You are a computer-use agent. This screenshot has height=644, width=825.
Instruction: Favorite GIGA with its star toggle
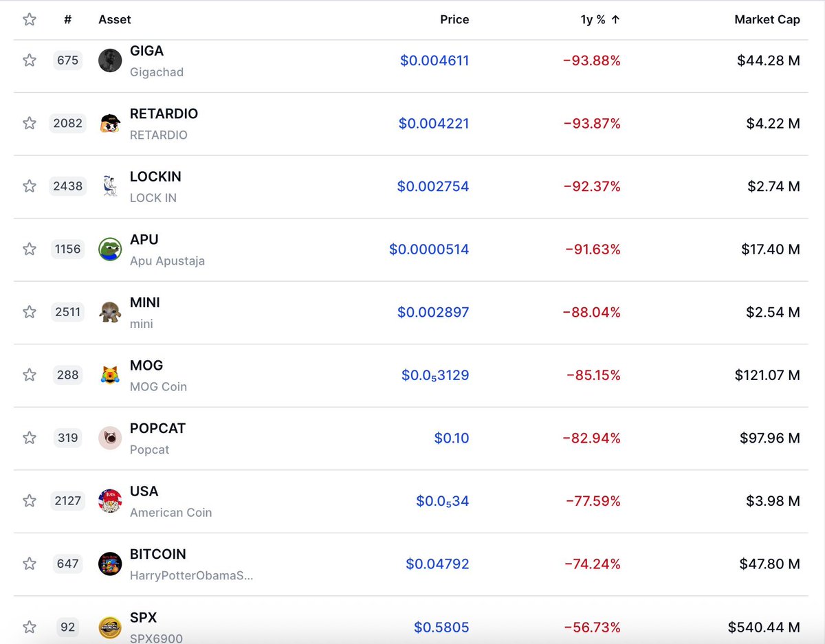[x=30, y=60]
